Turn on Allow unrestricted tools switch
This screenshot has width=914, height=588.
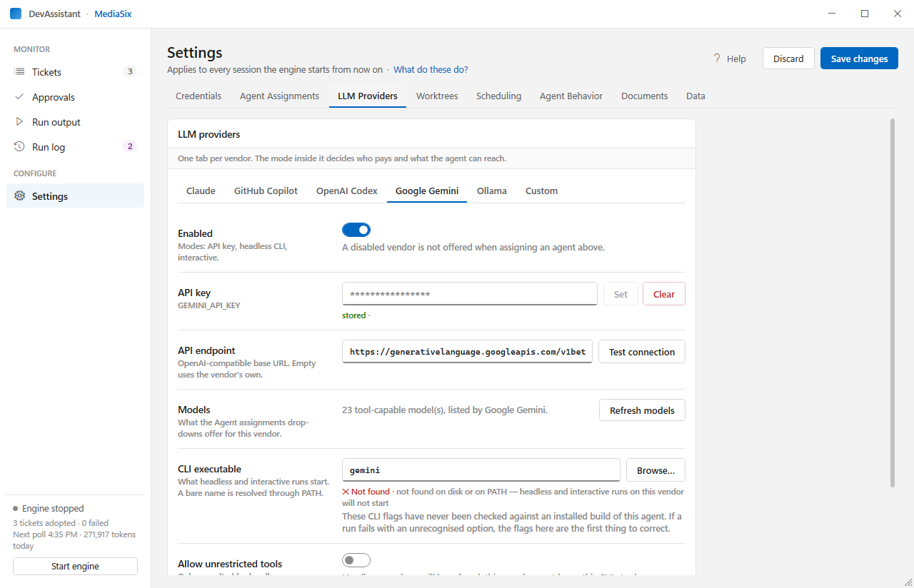(356, 561)
